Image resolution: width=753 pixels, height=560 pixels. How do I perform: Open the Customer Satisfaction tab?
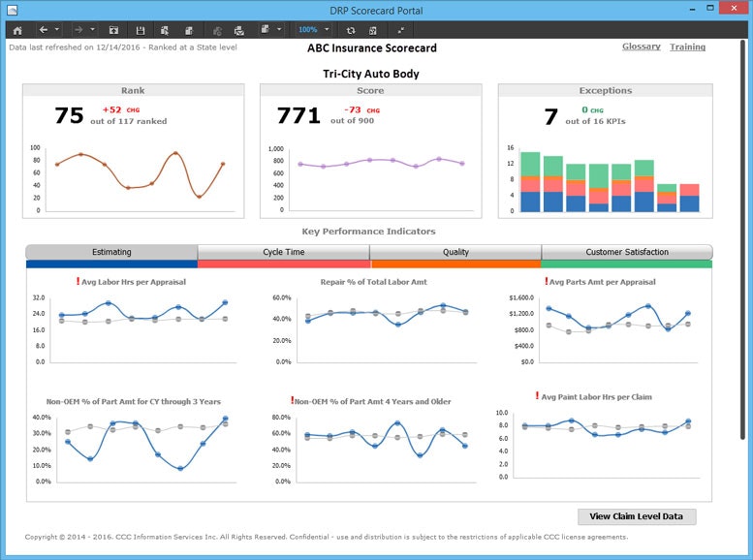(x=626, y=252)
